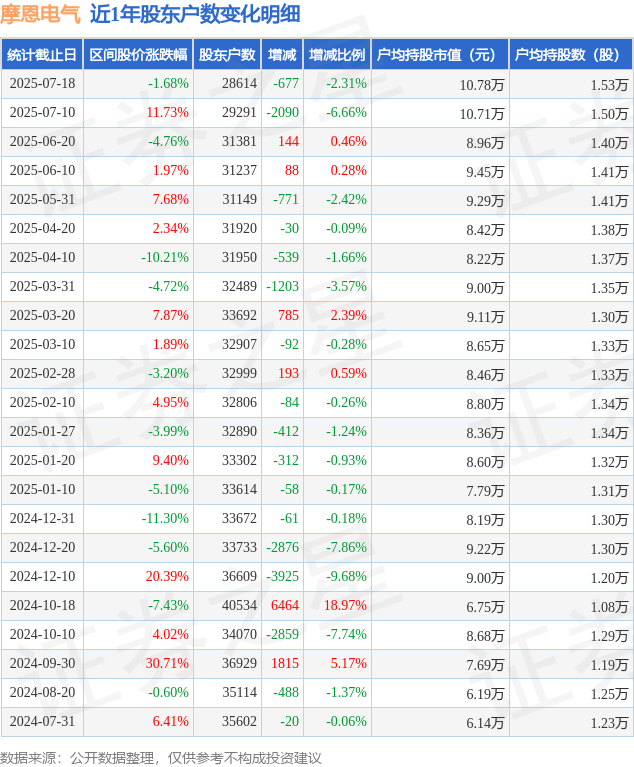The height and width of the screenshot is (767, 634).
Task: Click the 区间股价涨跌幅 column header
Action: [x=138, y=54]
